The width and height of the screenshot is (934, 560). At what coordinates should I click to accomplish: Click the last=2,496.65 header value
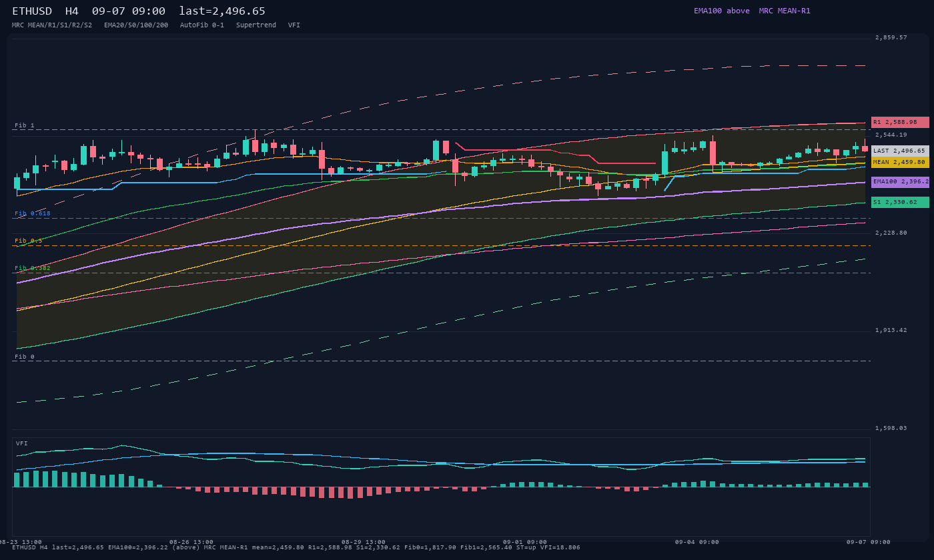222,11
